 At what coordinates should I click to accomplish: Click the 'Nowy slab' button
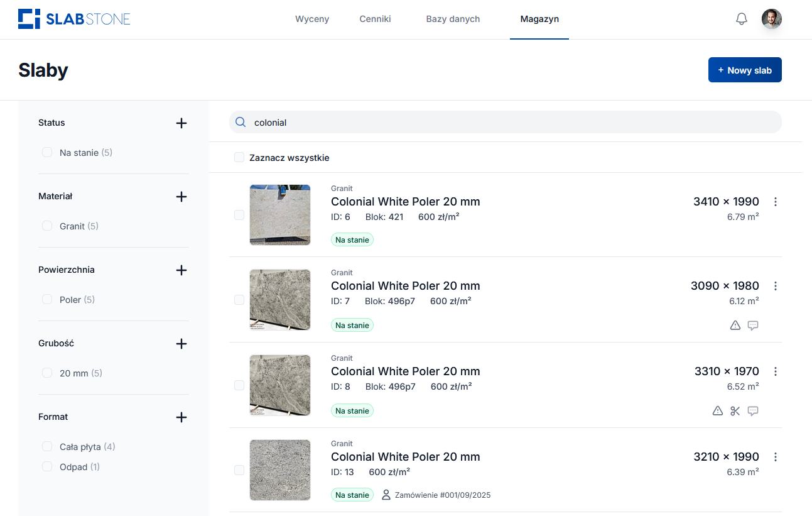coord(744,70)
